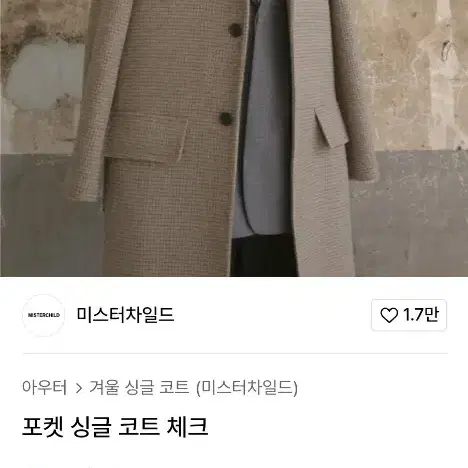Click the gray inner jacket in the photo
The height and width of the screenshot is (468, 468).
click(262, 133)
